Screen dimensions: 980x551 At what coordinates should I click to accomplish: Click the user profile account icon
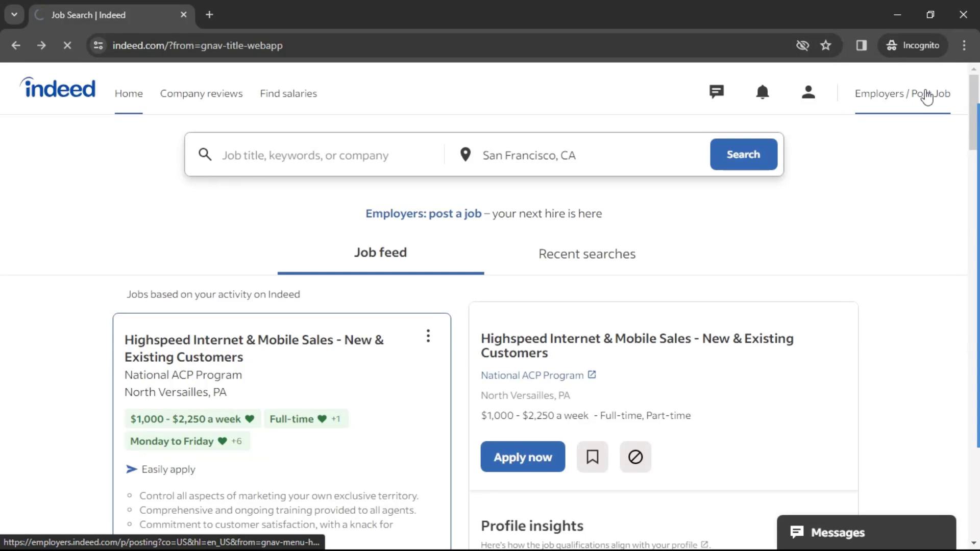(x=808, y=92)
